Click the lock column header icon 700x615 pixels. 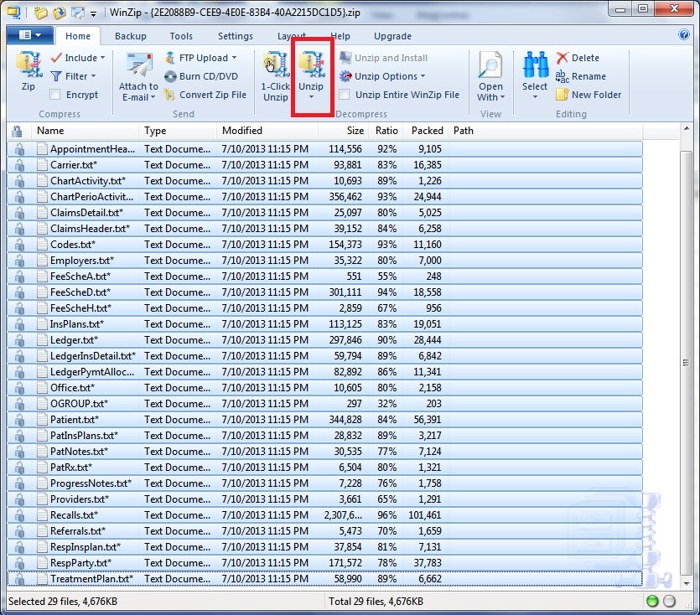(x=17, y=131)
